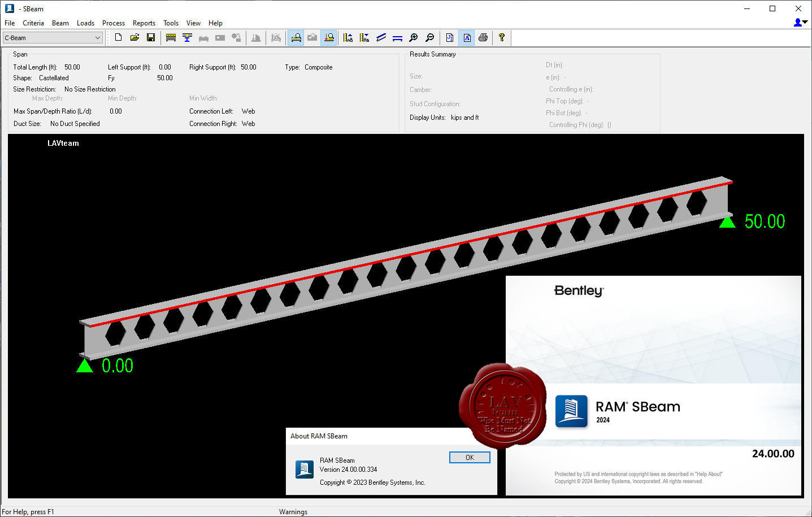This screenshot has height=517, width=812.
Task: Click the grayed-out supports toolbar icon
Action: point(203,38)
